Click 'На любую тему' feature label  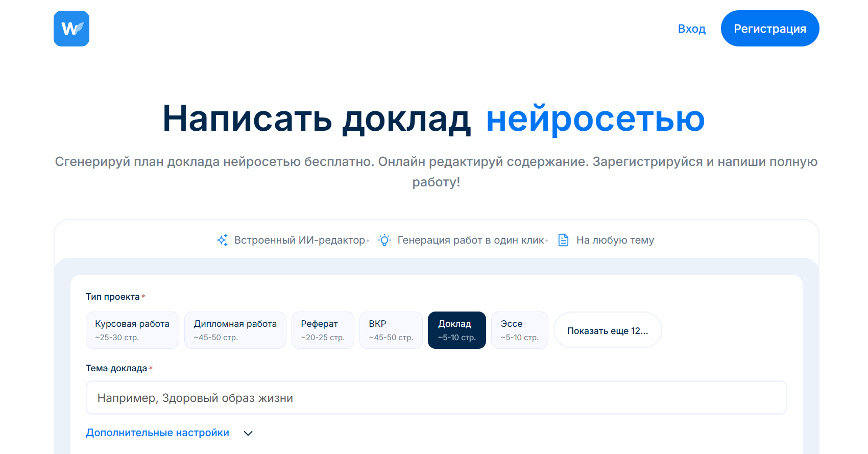615,240
